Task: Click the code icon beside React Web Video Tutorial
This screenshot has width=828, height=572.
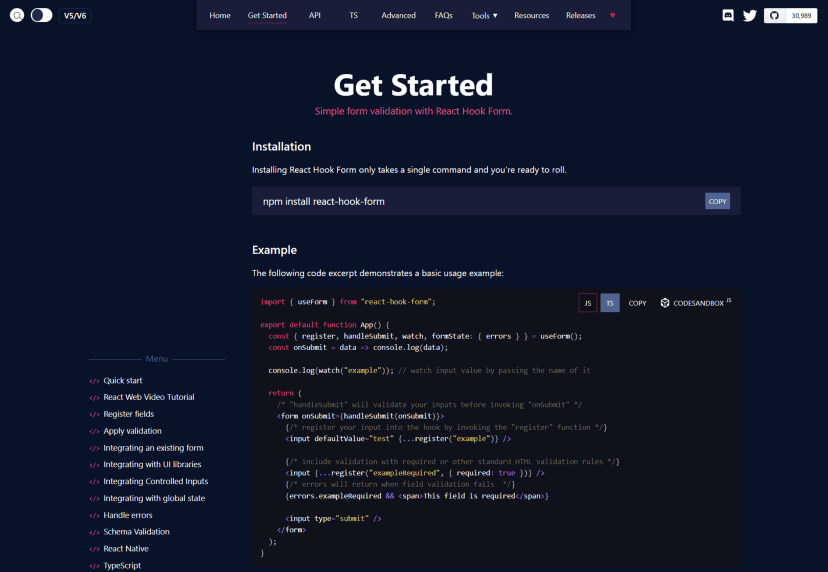Action: 95,398
